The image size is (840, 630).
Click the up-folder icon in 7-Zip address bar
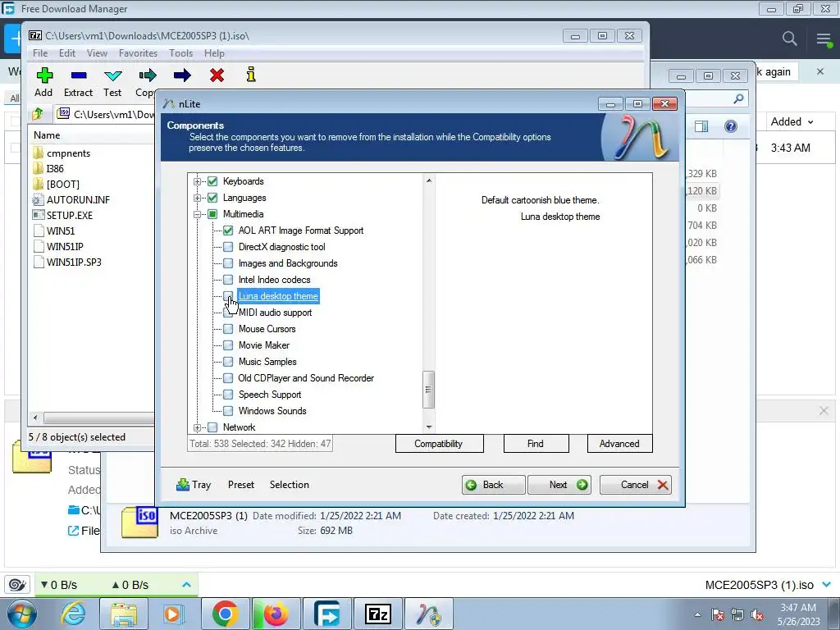(x=38, y=114)
